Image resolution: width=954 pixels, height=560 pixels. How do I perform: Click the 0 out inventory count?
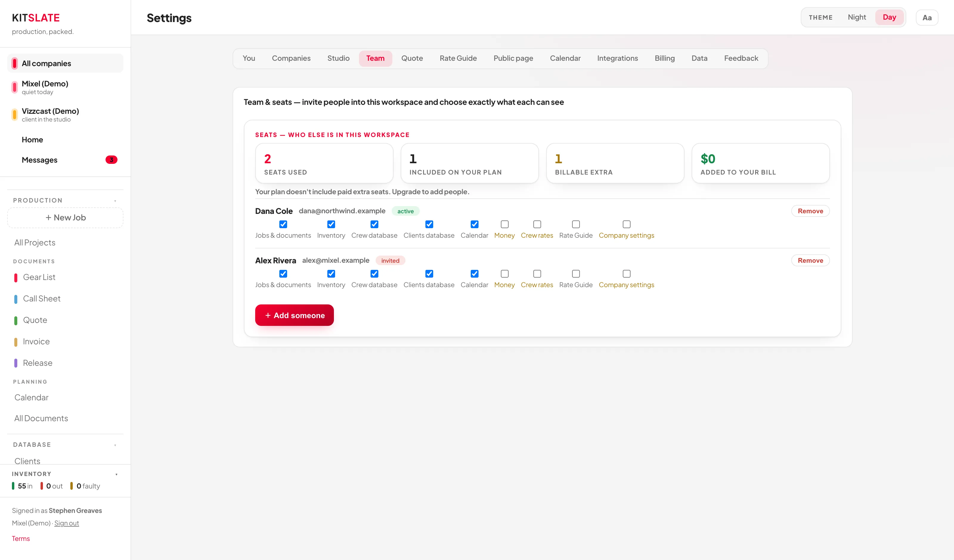pos(52,486)
